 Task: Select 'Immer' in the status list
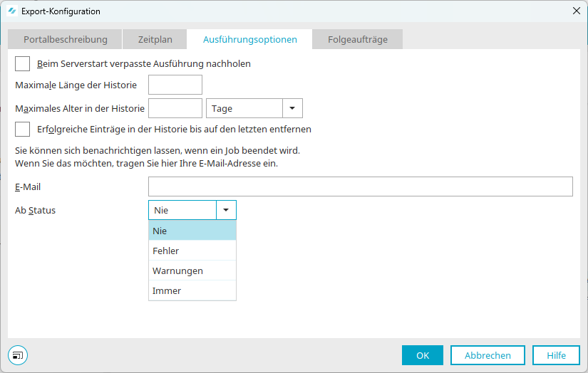click(x=192, y=290)
